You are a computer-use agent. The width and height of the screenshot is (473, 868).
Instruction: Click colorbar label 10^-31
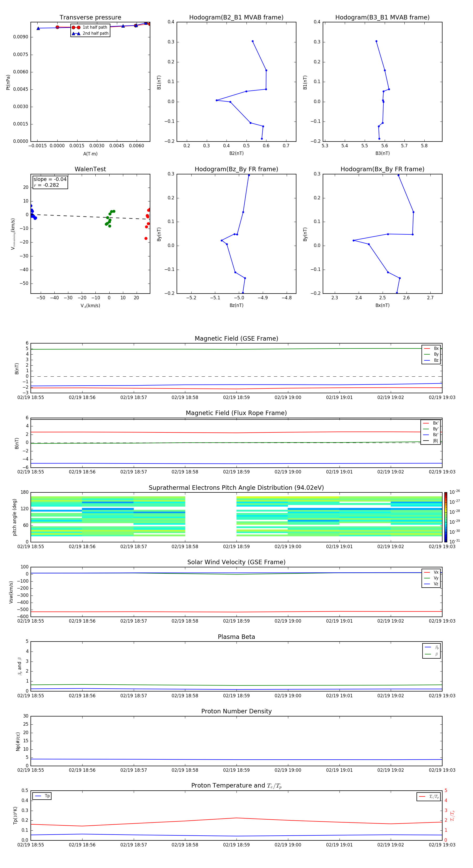click(x=455, y=542)
